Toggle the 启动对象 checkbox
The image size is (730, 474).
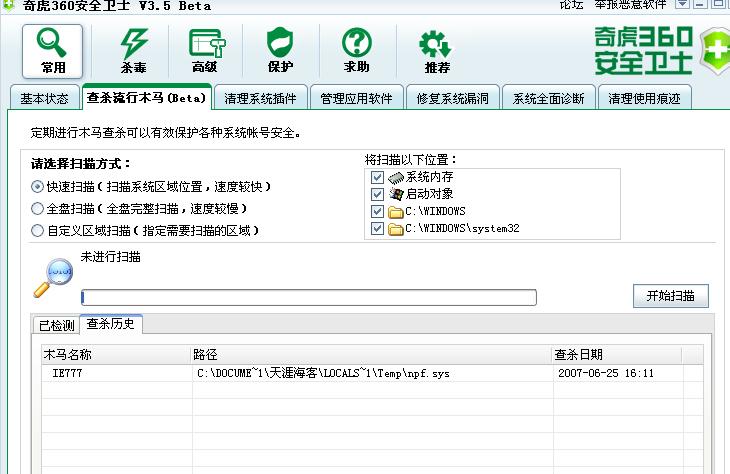(x=377, y=194)
